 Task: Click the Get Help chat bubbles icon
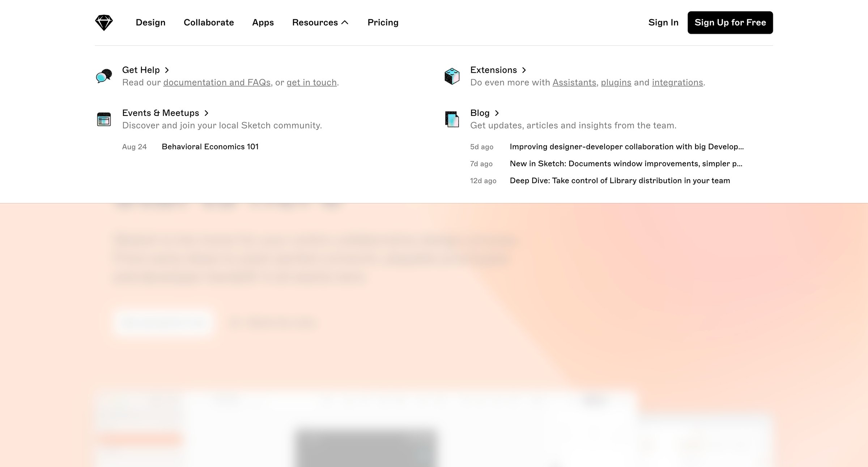[x=104, y=76]
